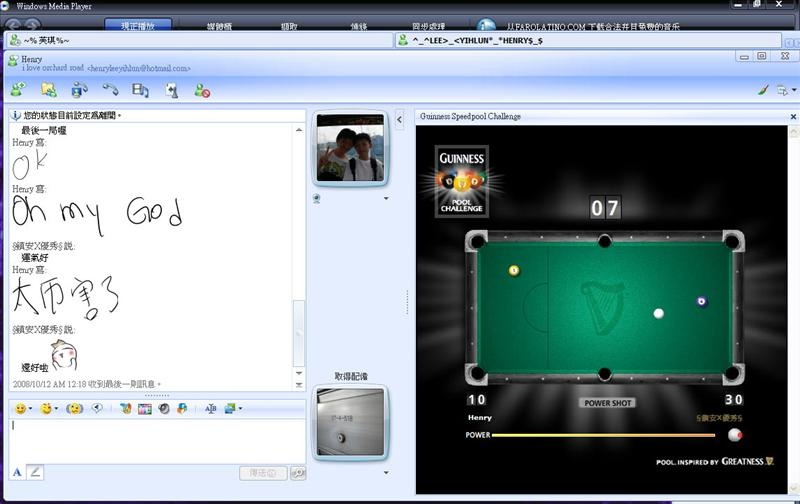Open the shared media music icon
The width and height of the screenshot is (800, 504).
point(140,90)
